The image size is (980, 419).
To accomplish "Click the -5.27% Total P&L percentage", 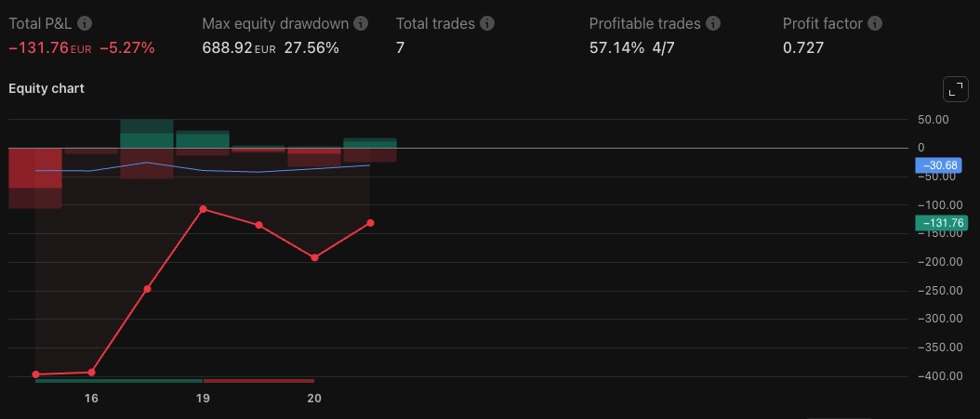I will coord(127,47).
